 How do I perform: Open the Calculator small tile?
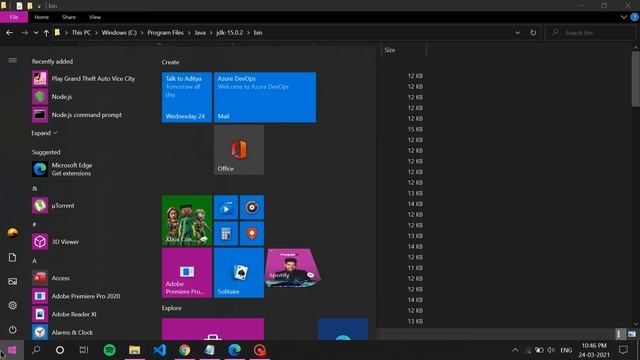tap(226, 233)
